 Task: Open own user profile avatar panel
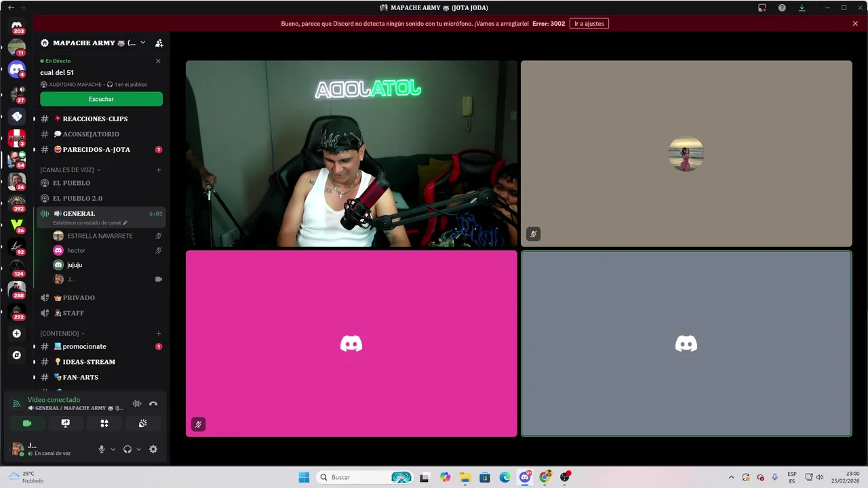(x=50, y=449)
